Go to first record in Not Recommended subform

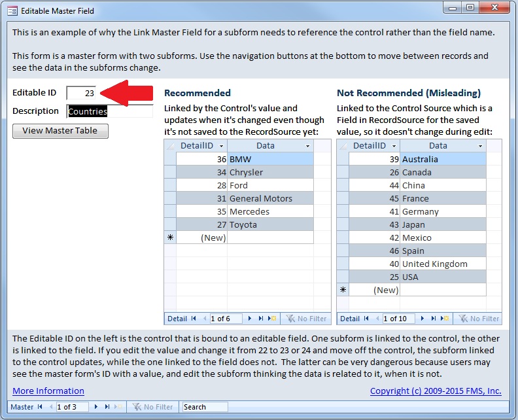366,319
